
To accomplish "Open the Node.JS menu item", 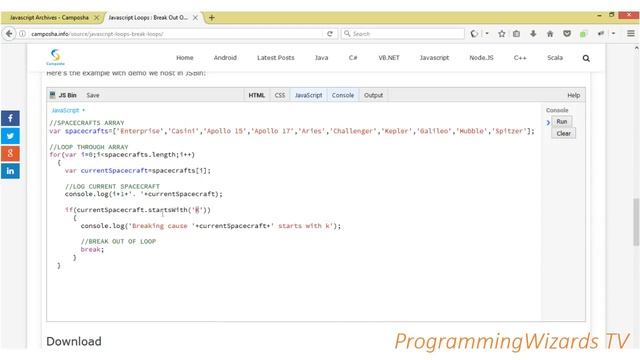I will click(x=481, y=58).
